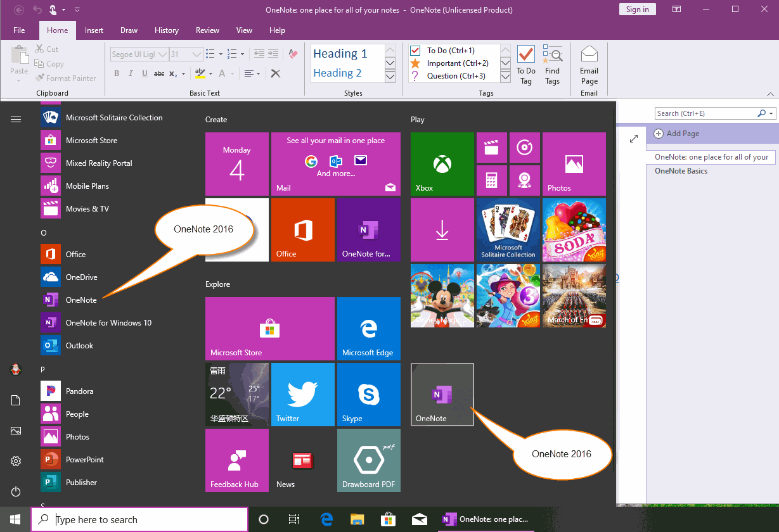Click the Cut command in Clipboard
The width and height of the screenshot is (779, 532).
point(46,49)
